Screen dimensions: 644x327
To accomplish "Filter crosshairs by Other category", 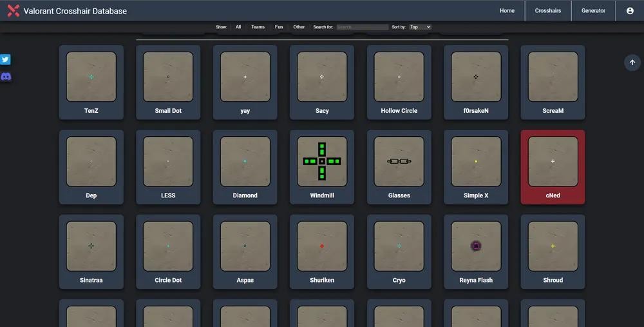I will tap(299, 27).
